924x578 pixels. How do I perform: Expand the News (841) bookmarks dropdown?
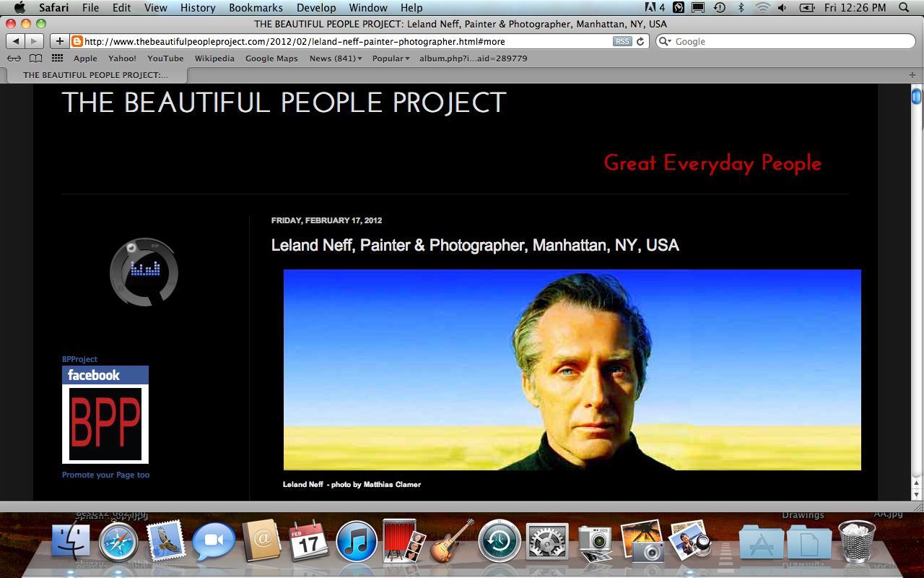pos(336,59)
